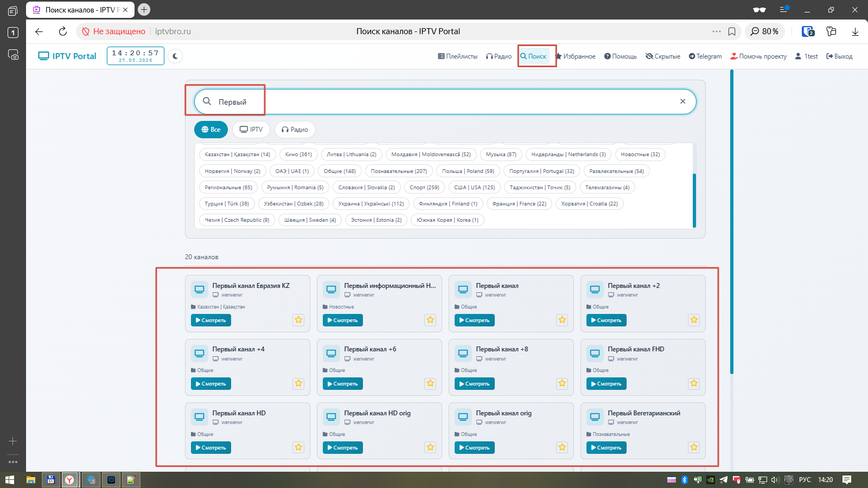
Task: Click the category list scrollbar
Action: 694,201
